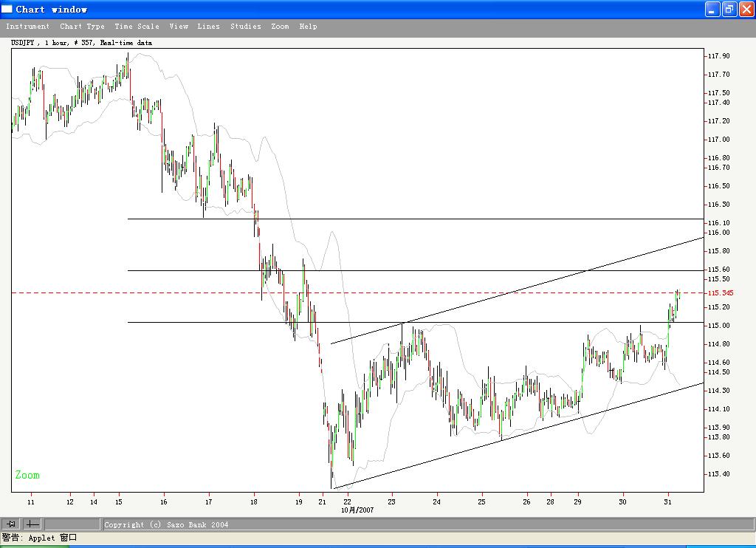
Task: Click the date label 22 on time axis
Action: (347, 501)
